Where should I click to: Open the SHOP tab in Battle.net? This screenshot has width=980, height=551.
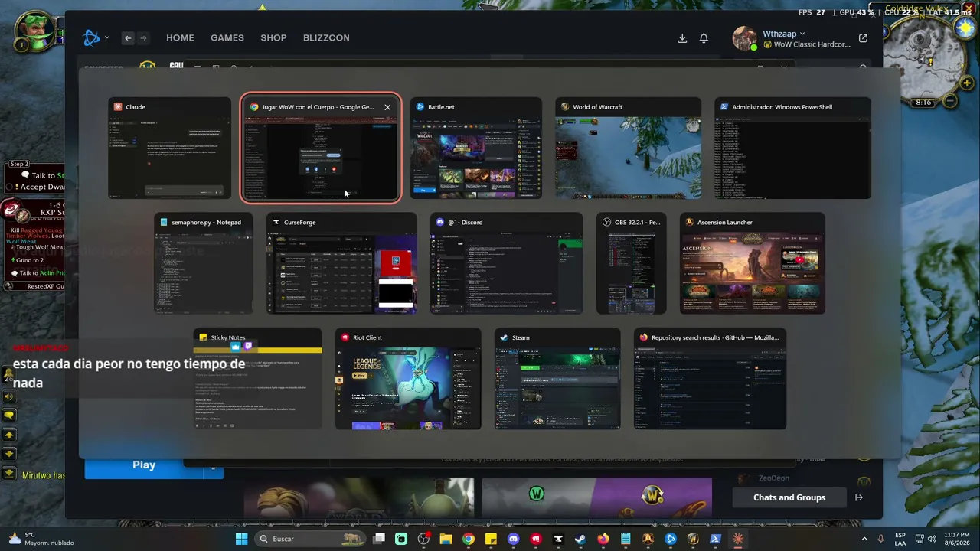[x=273, y=37]
